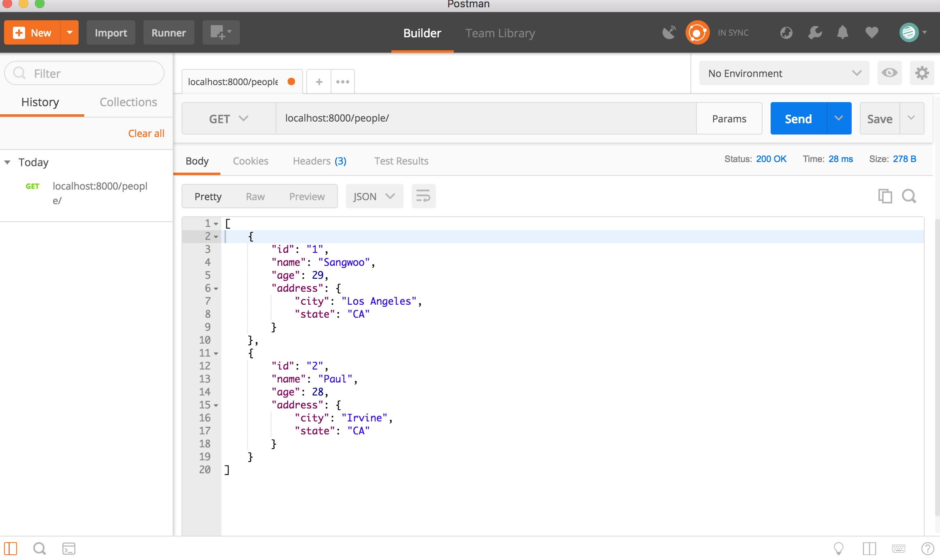Click the 200 OK status value
This screenshot has width=940, height=560.
coord(771,159)
